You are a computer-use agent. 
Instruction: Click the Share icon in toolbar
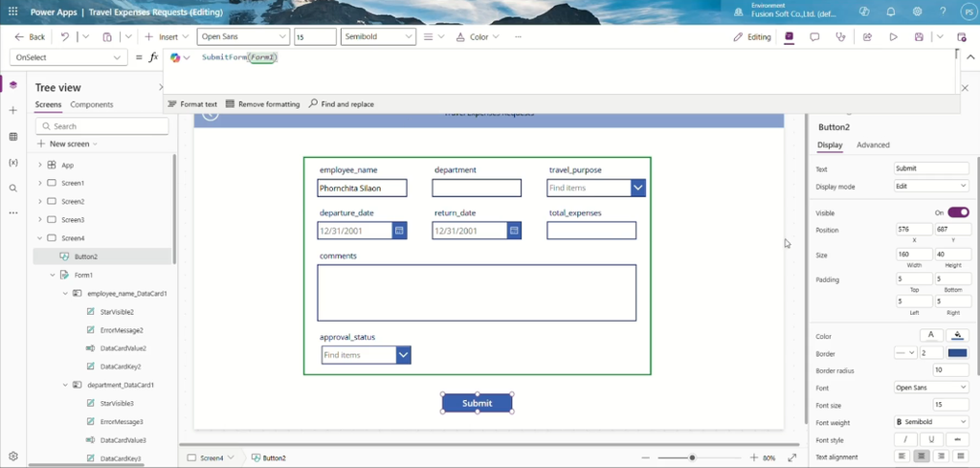coord(867,37)
